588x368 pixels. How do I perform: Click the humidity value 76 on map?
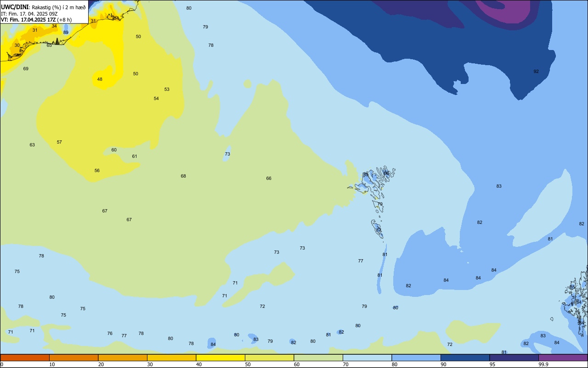coord(110,334)
